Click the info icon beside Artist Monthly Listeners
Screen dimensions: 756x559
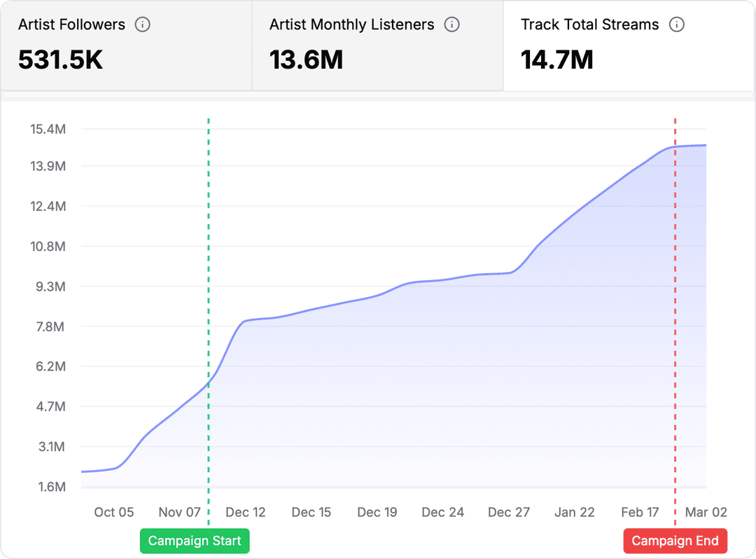point(452,24)
